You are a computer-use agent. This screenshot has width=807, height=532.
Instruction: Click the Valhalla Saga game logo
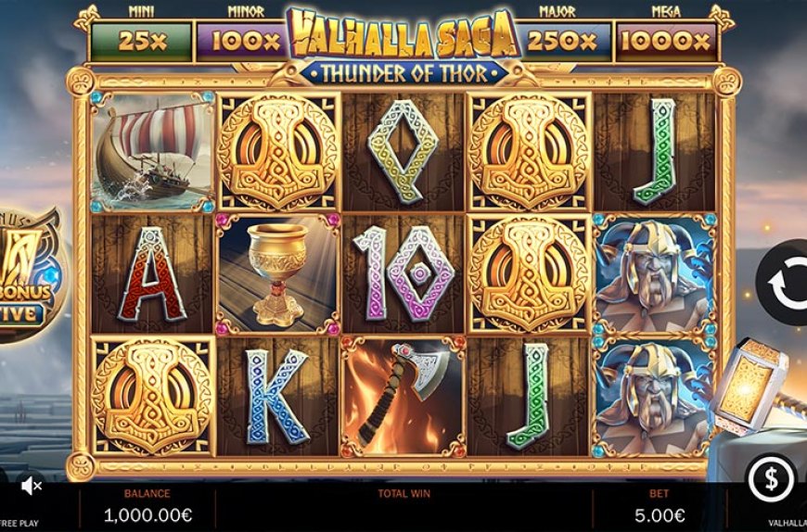click(x=404, y=46)
